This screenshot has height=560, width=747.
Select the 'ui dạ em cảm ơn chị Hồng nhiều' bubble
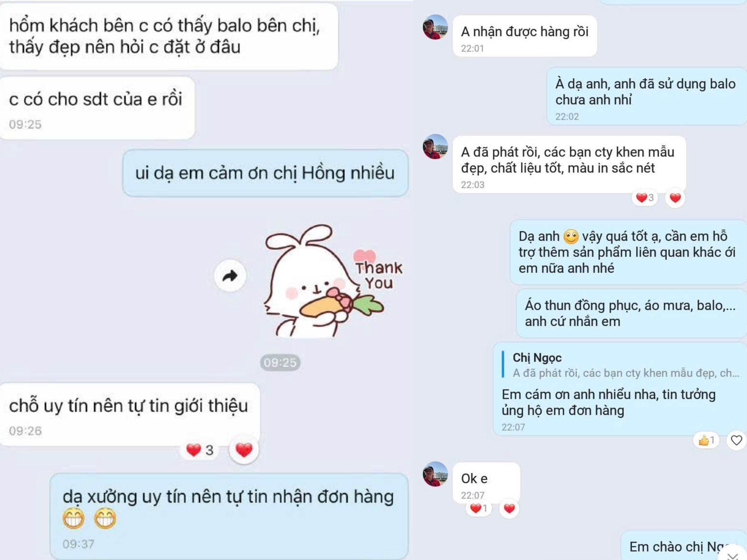265,173
